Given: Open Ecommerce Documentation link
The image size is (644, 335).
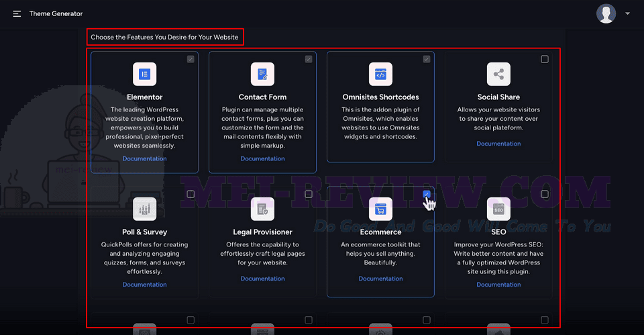Looking at the screenshot, I should 381,279.
